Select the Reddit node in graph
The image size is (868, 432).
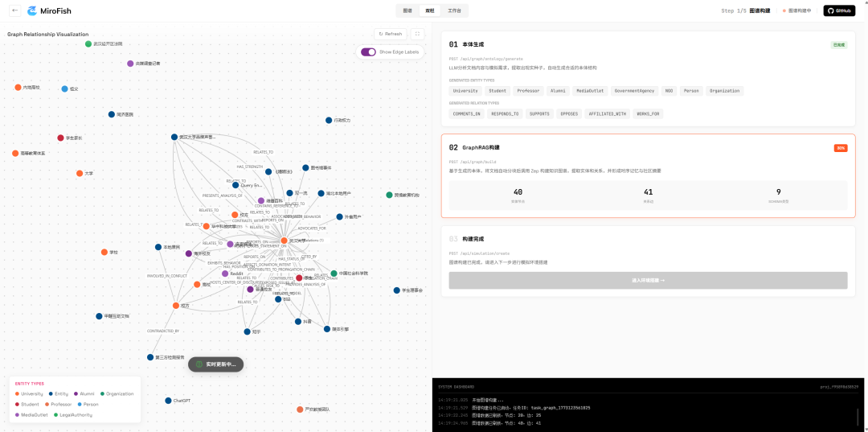225,274
